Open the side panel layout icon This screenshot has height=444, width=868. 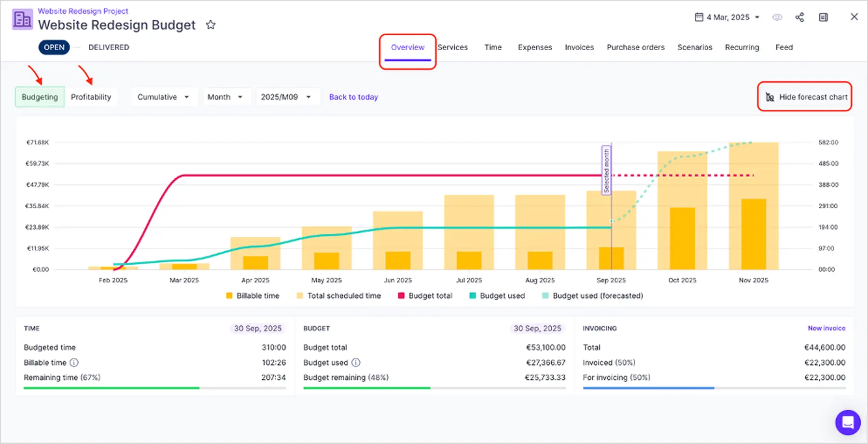pos(824,17)
